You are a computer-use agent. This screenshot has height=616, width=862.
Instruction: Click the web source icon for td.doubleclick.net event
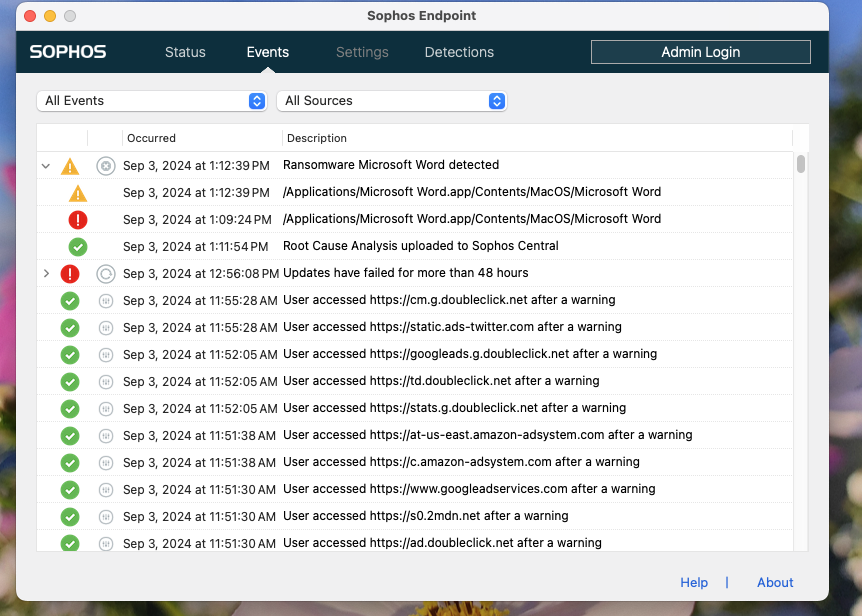106,381
